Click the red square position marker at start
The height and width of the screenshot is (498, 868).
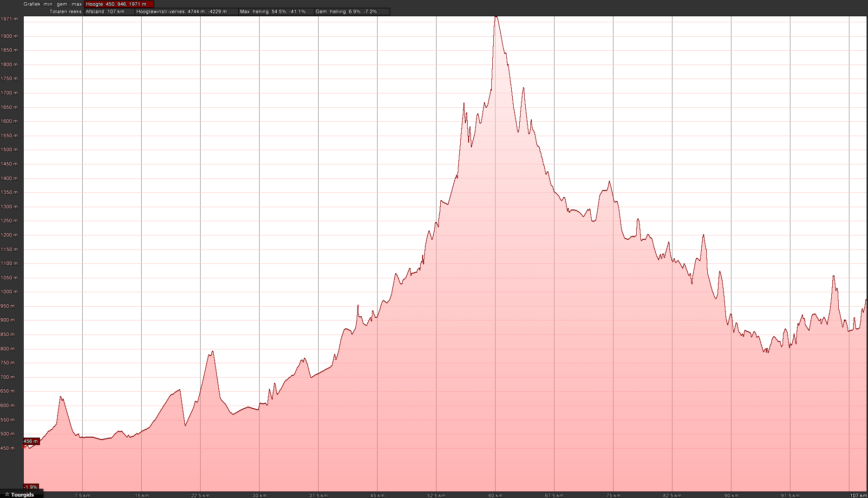24,446
